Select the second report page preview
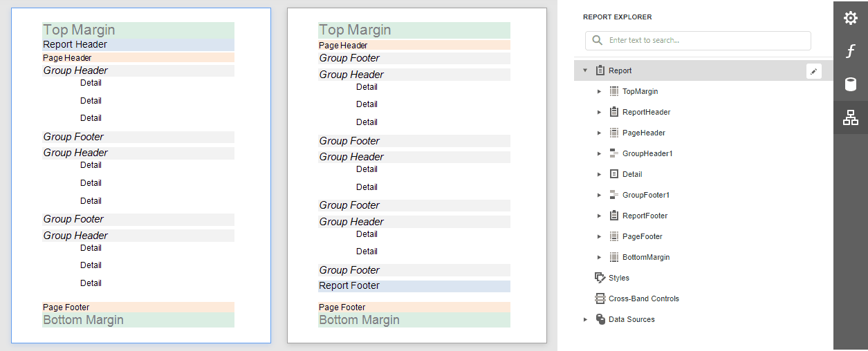The width and height of the screenshot is (868, 351). click(416, 175)
